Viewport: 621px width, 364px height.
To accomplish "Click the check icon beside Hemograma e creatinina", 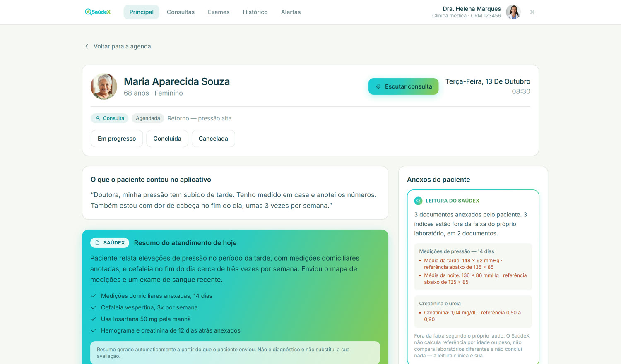I will click(x=94, y=330).
